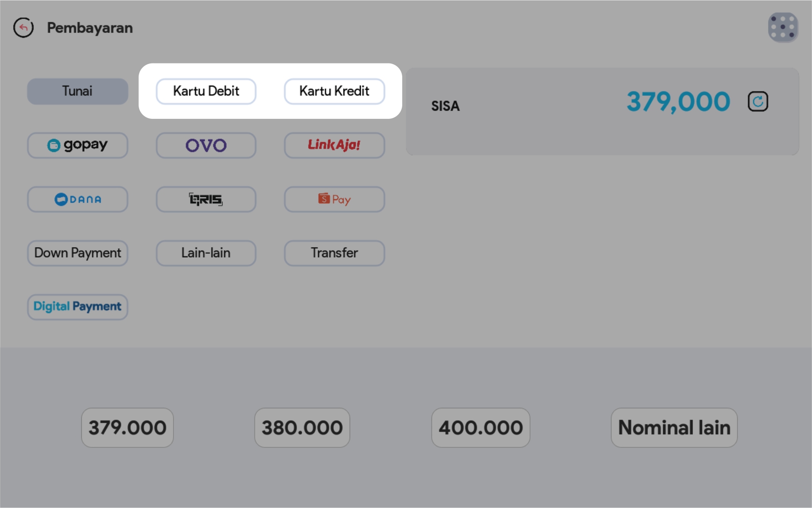Screen dimensions: 812x508
Task: Click the back arrow icon beside Pembayaran
Action: tap(23, 28)
